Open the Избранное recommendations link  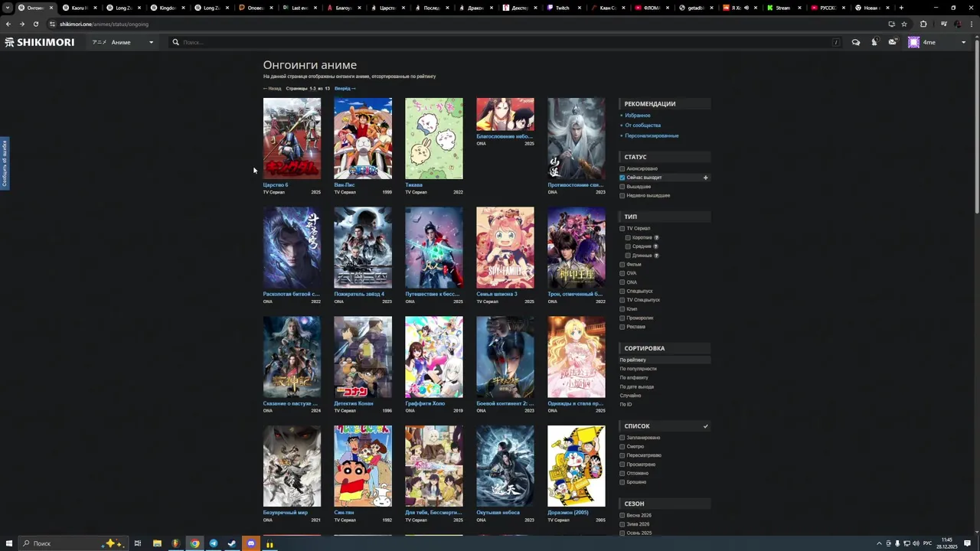638,116
